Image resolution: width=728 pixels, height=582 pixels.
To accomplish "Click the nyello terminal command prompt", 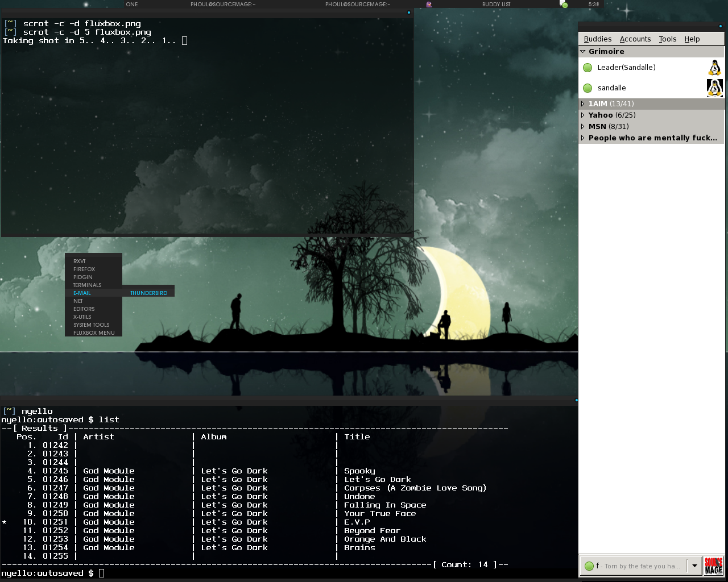I will pos(101,573).
